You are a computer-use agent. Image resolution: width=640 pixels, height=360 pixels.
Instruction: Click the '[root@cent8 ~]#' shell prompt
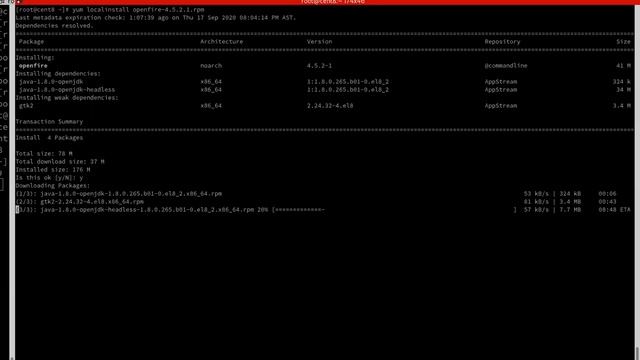42,9
